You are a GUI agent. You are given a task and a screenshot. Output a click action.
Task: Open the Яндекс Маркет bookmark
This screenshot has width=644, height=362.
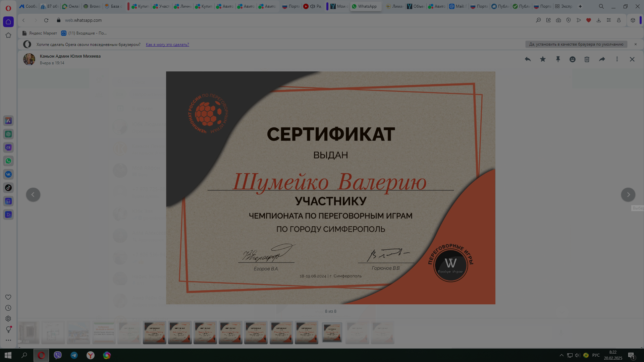click(x=40, y=33)
